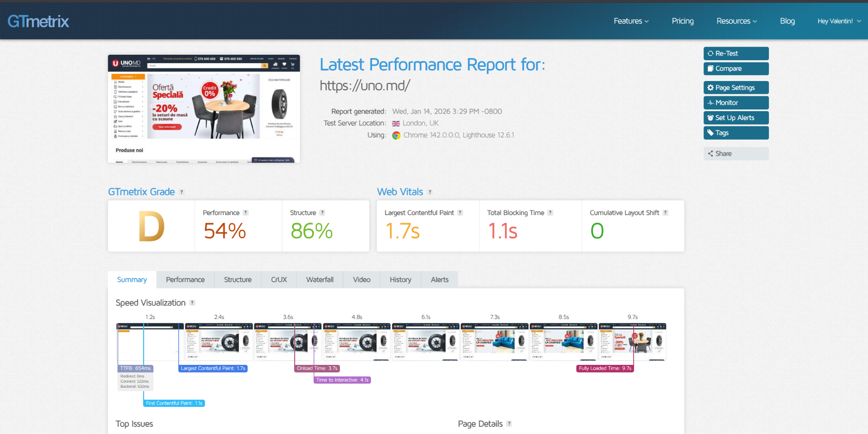Click Speed Visualization help icon

[x=192, y=303]
